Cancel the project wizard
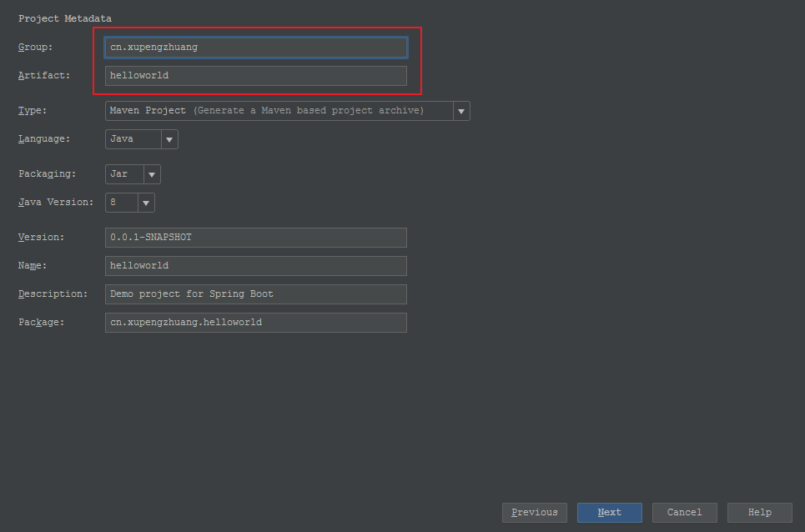Screen dimensions: 805x532 tap(684, 513)
